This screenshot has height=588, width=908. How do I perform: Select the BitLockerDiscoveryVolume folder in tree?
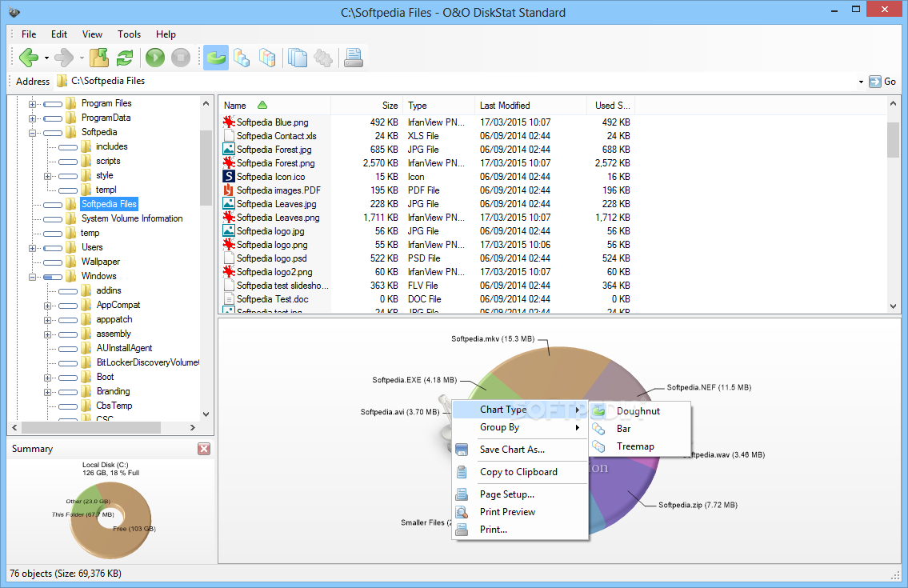pos(148,362)
